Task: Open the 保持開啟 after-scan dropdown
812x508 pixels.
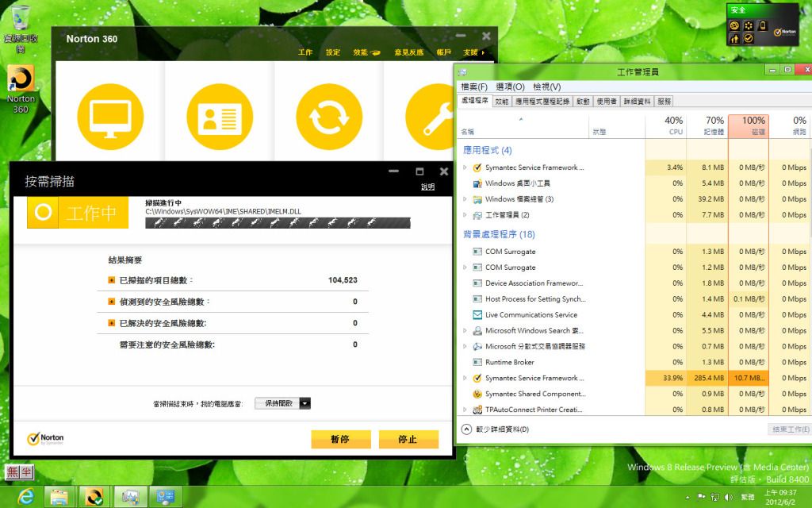Action: pyautogui.click(x=283, y=403)
